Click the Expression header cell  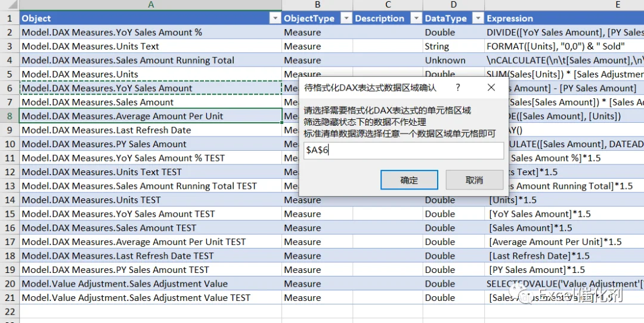click(x=564, y=18)
